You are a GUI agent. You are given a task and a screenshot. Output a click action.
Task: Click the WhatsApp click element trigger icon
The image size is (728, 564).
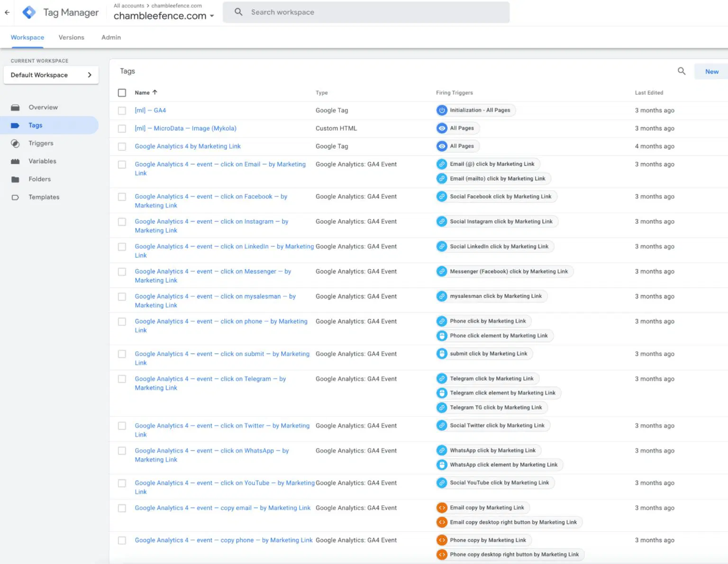coord(442,465)
